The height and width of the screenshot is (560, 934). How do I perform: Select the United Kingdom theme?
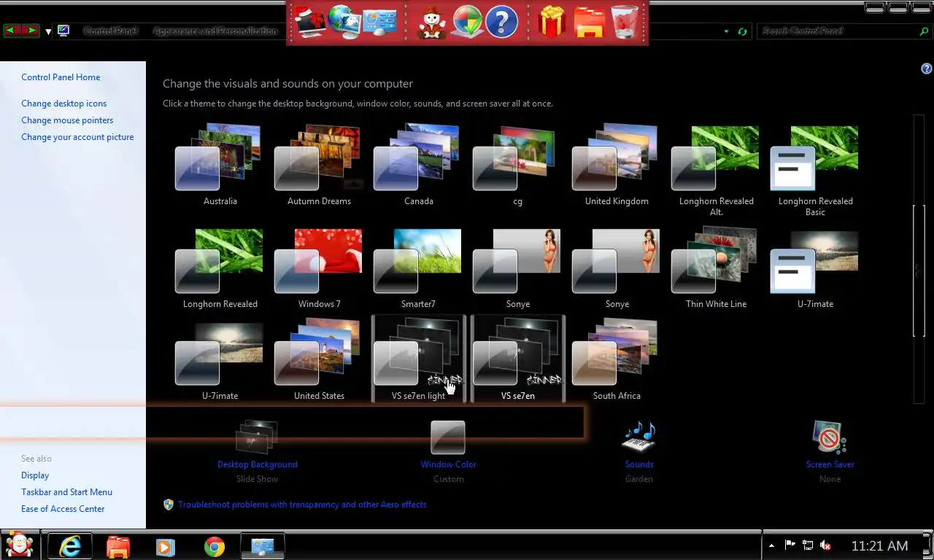[x=617, y=165]
